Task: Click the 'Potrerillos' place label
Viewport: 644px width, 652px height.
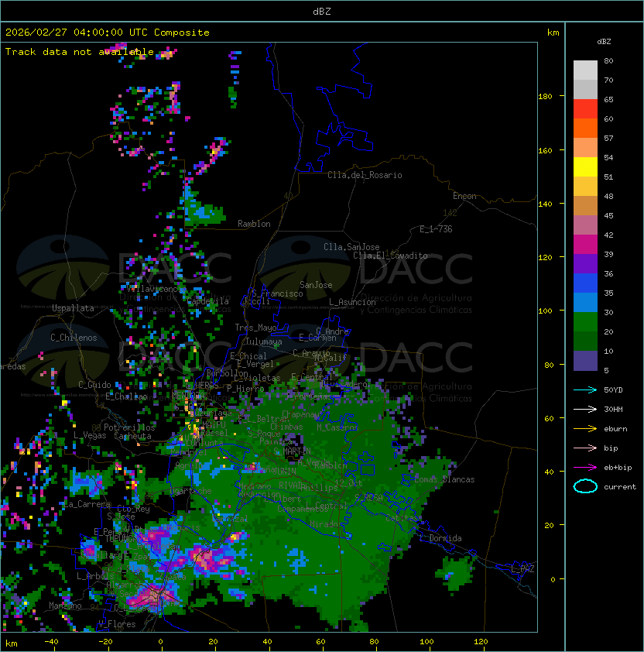Action: click(129, 427)
